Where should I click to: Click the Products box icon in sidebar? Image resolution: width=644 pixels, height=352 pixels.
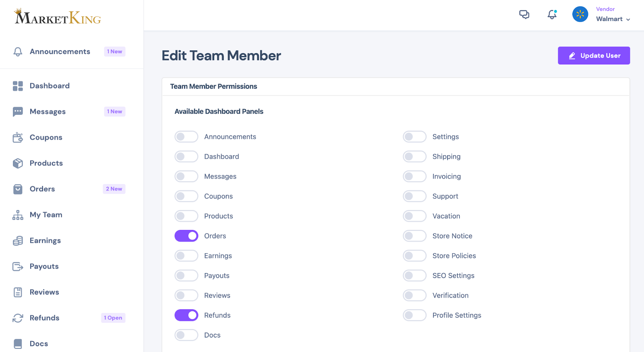18,163
